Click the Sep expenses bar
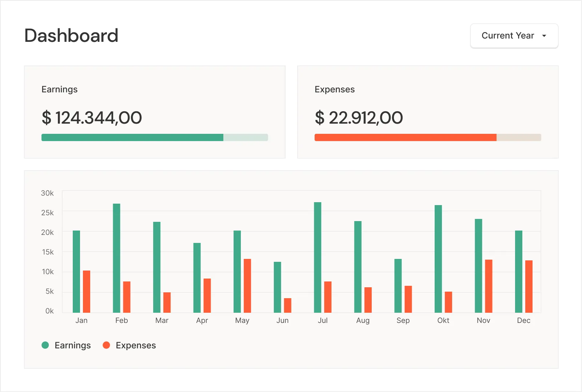This screenshot has height=392, width=582. [408, 299]
